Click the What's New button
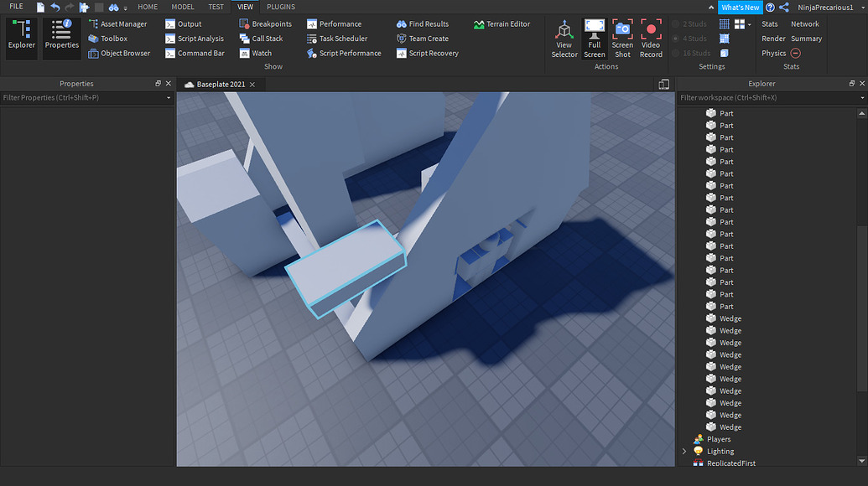This screenshot has width=868, height=486. tap(739, 7)
